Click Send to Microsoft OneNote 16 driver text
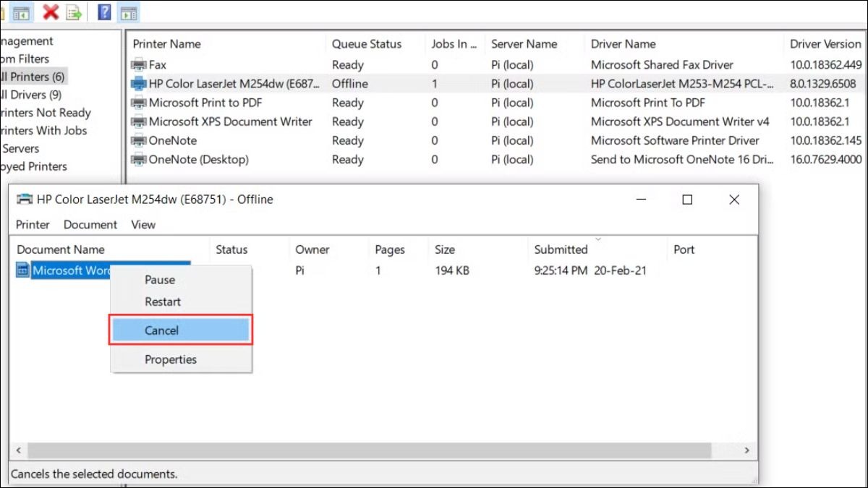 tap(684, 159)
